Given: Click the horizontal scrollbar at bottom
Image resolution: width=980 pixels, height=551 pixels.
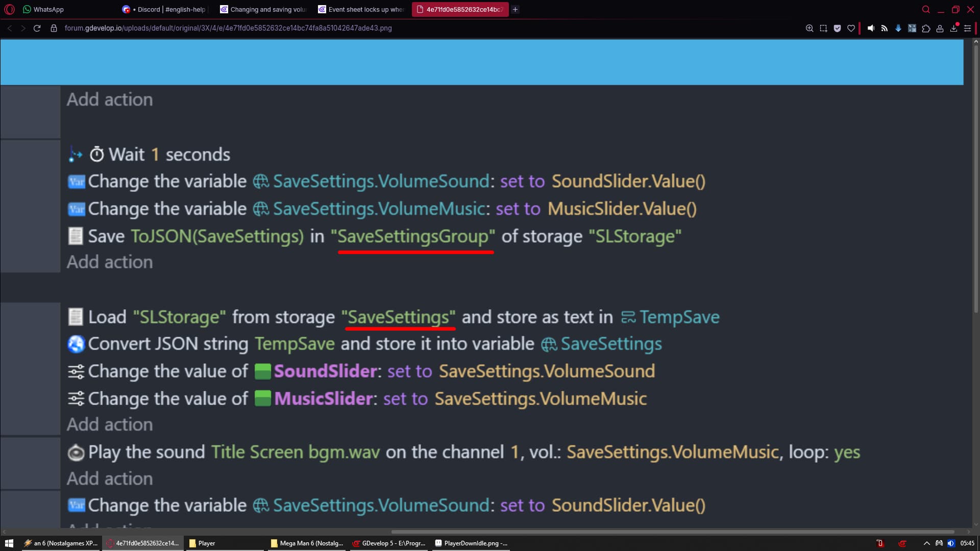Looking at the screenshot, I should point(672,532).
